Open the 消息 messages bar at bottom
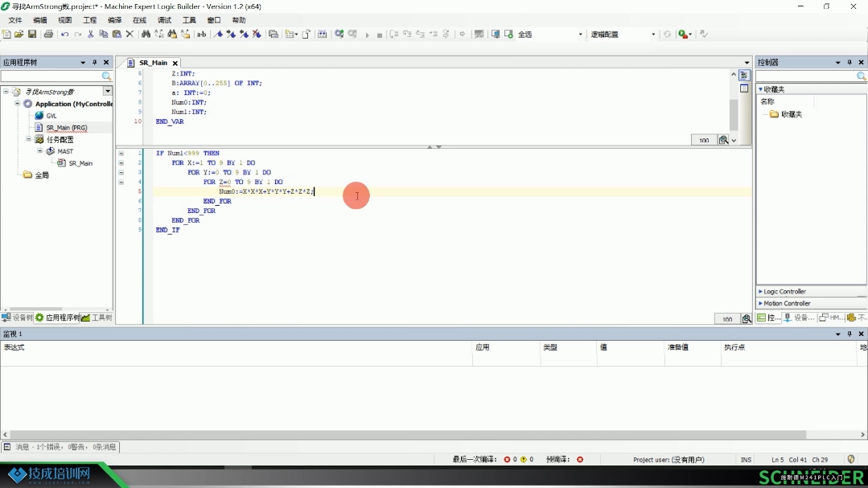This screenshot has height=488, width=868. [60, 447]
